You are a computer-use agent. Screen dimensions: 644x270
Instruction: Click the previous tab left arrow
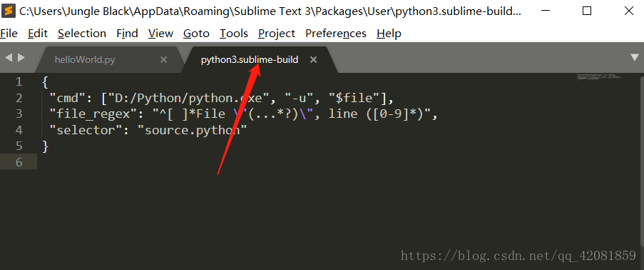click(8, 58)
